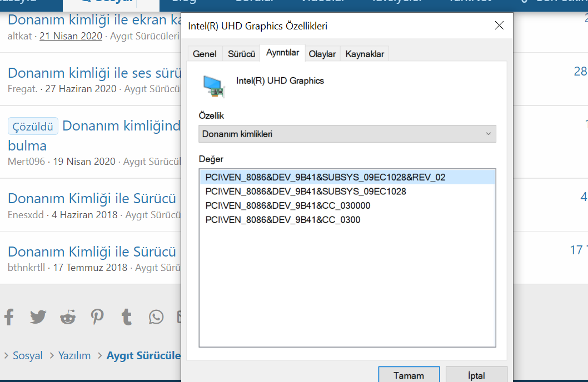
Task: Open altkat's user profile
Action: coord(20,36)
